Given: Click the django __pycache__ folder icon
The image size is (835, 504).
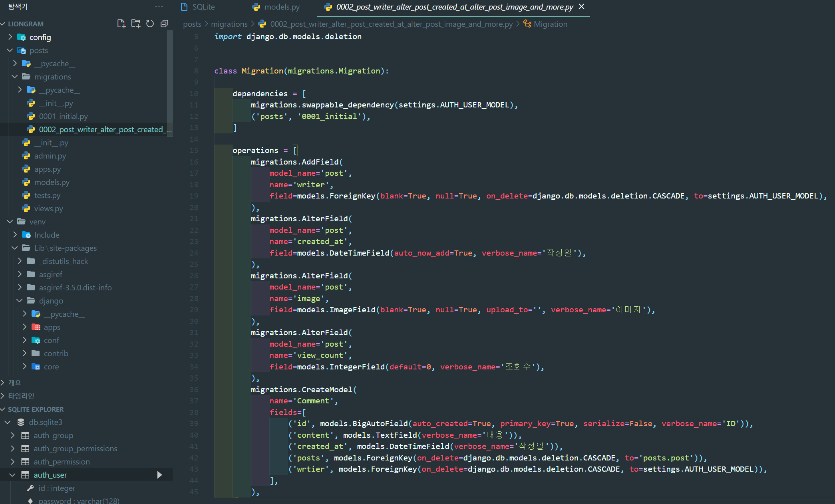Looking at the screenshot, I should click(36, 314).
